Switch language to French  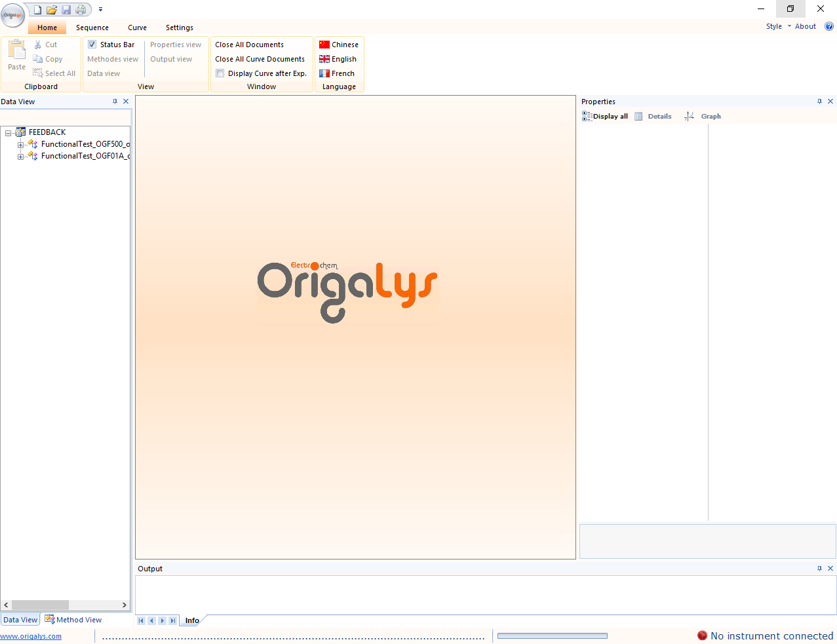click(x=324, y=73)
